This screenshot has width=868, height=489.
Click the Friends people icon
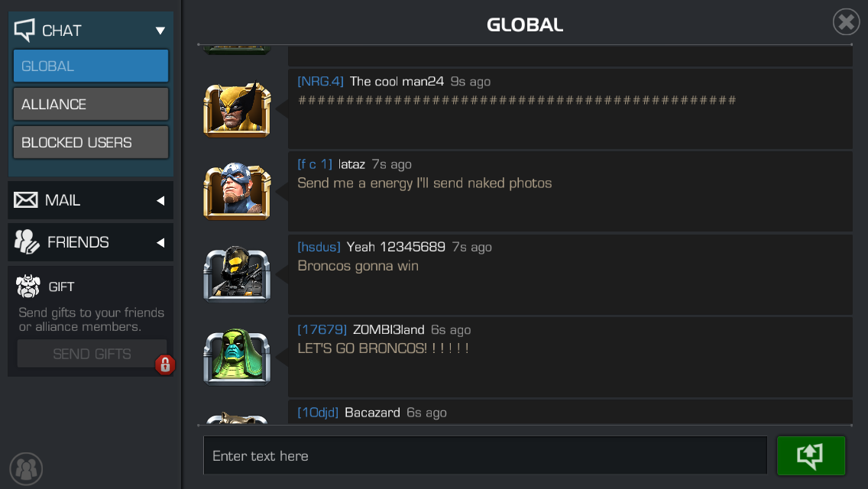[27, 242]
